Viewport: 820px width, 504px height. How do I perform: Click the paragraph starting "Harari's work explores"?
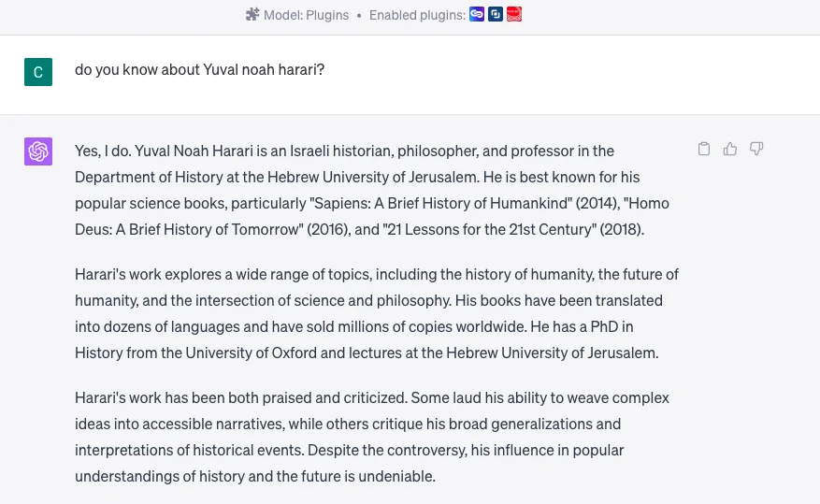coord(377,313)
